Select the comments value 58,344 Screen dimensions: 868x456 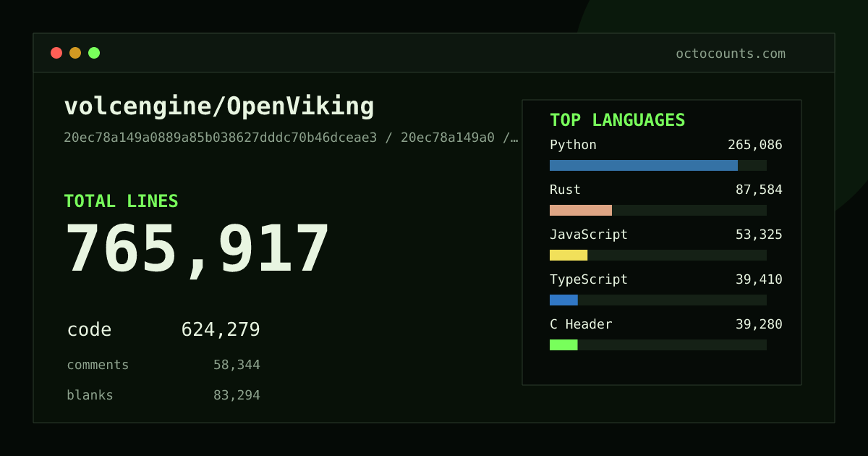tap(237, 365)
